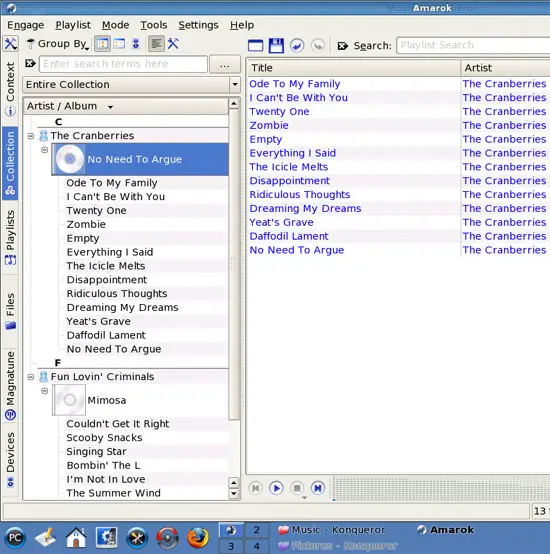
Task: Switch to the Magnatune sidebar tab
Action: click(x=10, y=386)
